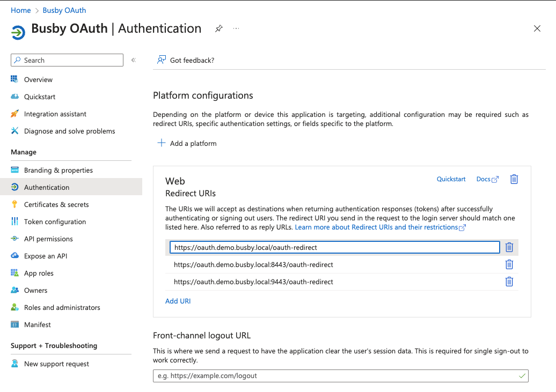556x392 pixels.
Task: Open the Web Quickstart link
Action: [x=451, y=179]
